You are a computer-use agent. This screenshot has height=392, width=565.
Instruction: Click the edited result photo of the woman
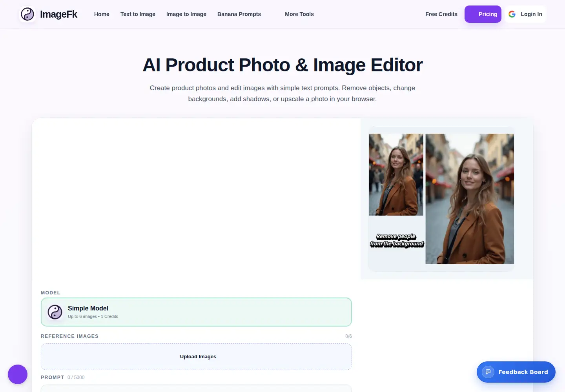tap(470, 199)
